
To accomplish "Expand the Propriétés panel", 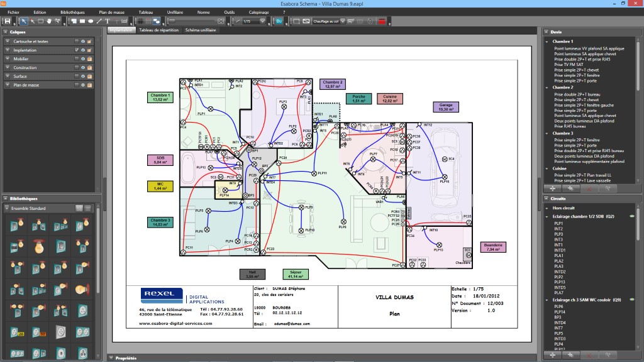I will pos(111,358).
